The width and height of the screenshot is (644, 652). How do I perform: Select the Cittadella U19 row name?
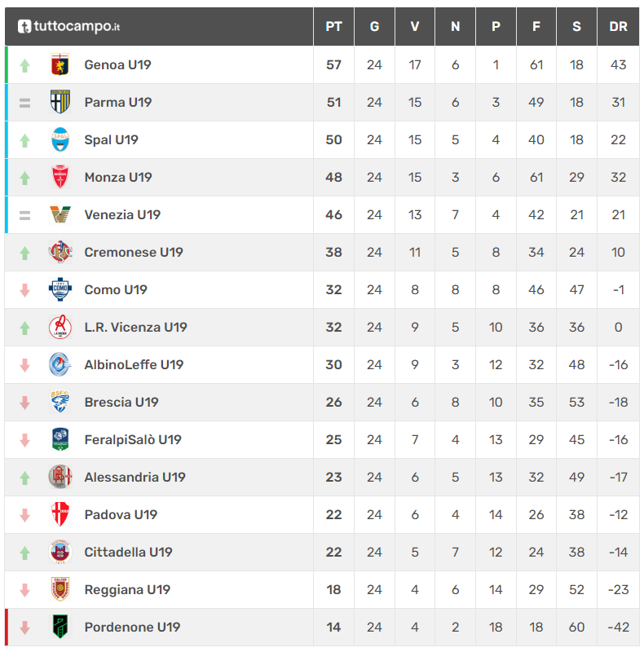(128, 552)
